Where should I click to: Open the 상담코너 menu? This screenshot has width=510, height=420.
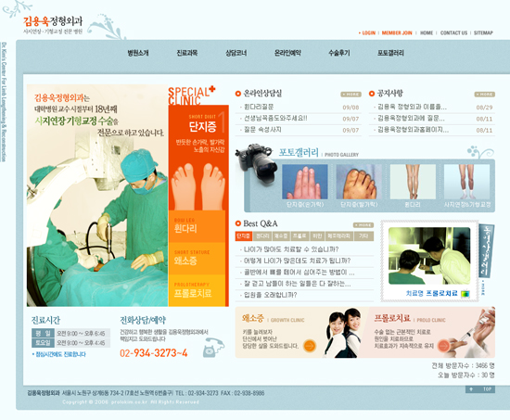pos(236,53)
